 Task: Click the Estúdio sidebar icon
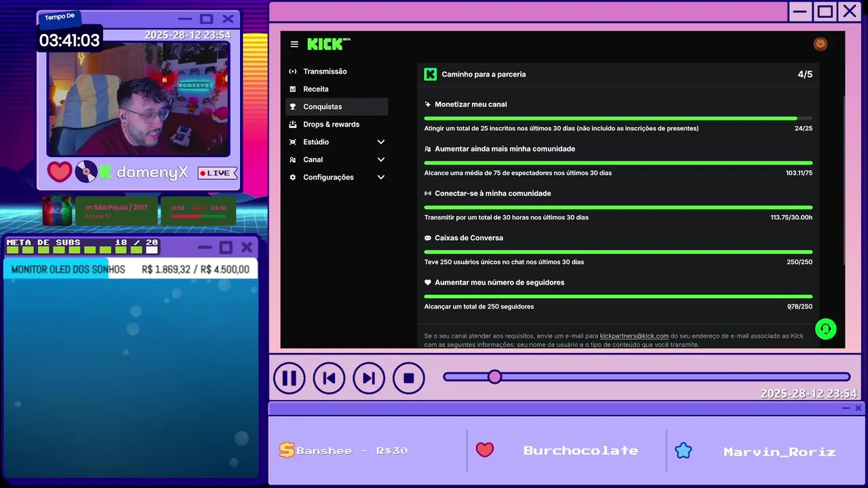pos(293,142)
